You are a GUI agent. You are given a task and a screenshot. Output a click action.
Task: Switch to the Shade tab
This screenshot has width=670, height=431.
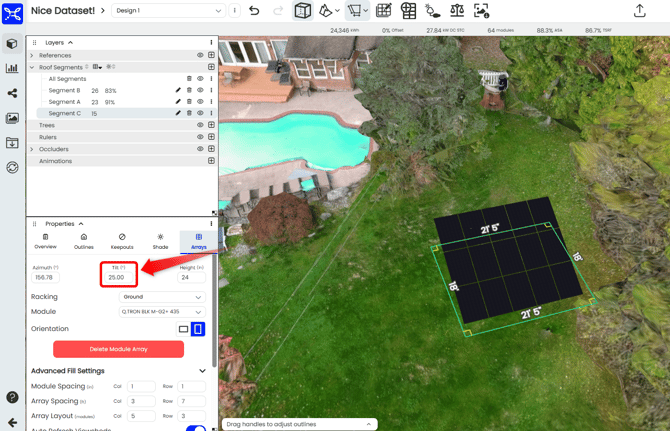[160, 241]
